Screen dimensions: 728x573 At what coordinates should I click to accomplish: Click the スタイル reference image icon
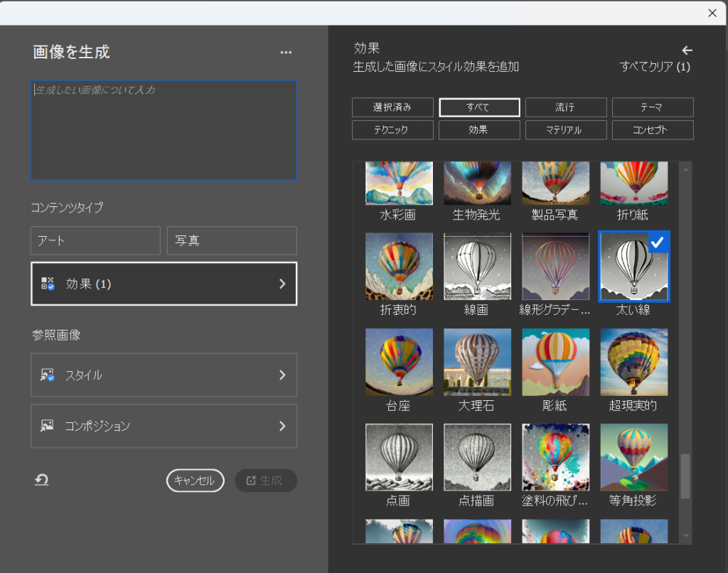click(x=48, y=375)
